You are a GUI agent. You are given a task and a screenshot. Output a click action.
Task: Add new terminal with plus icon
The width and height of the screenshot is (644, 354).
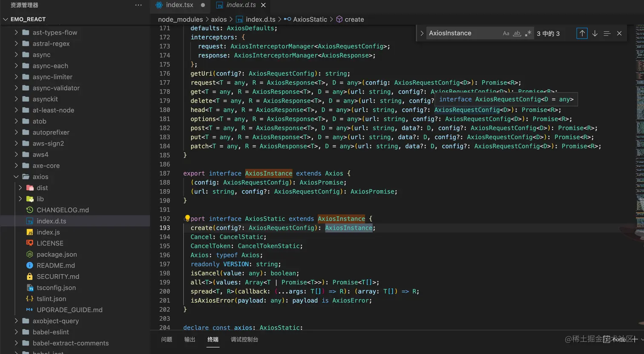635,339
